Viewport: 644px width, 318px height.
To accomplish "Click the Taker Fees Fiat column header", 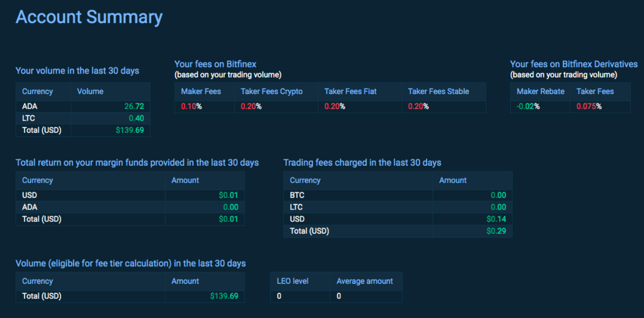I will 350,92.
